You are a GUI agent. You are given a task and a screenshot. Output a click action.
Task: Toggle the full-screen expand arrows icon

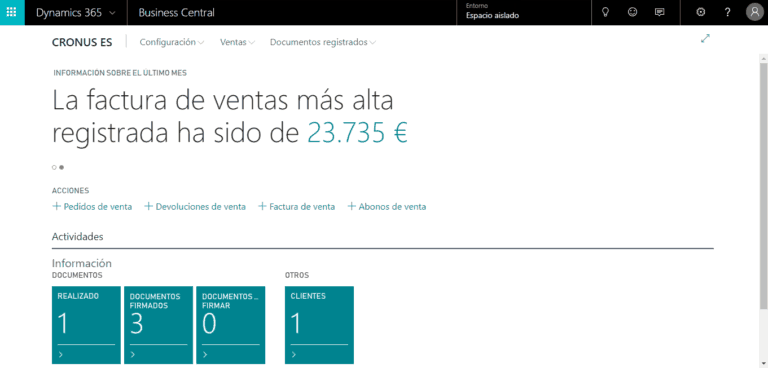coord(705,38)
